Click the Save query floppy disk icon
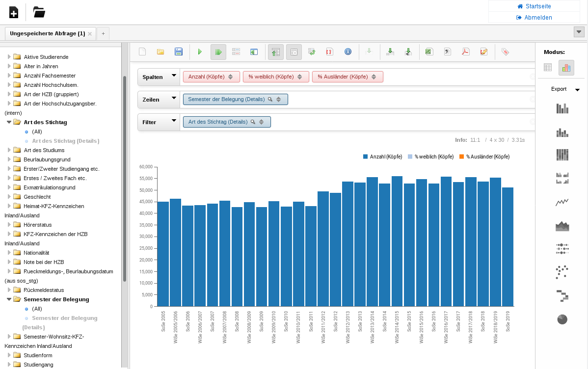 [x=179, y=52]
